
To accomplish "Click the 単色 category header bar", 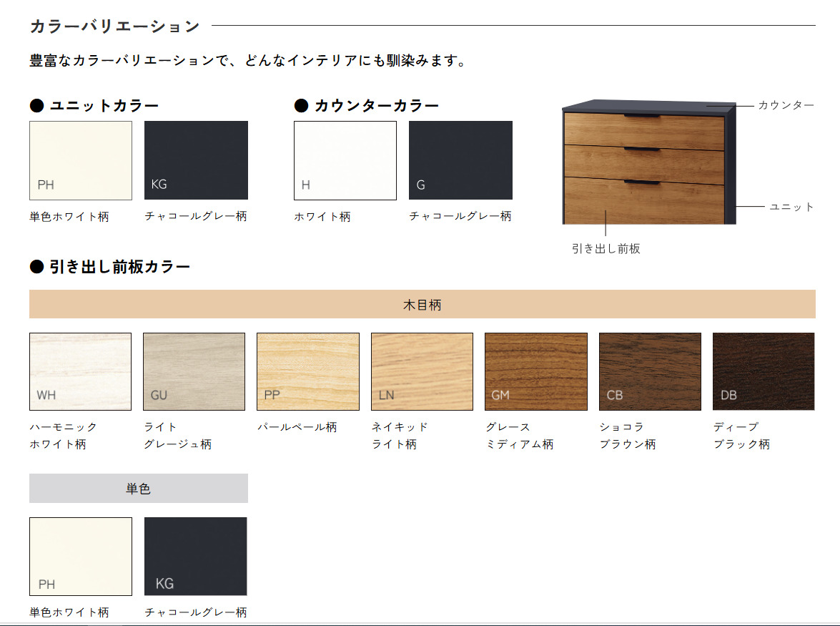I will (x=138, y=488).
